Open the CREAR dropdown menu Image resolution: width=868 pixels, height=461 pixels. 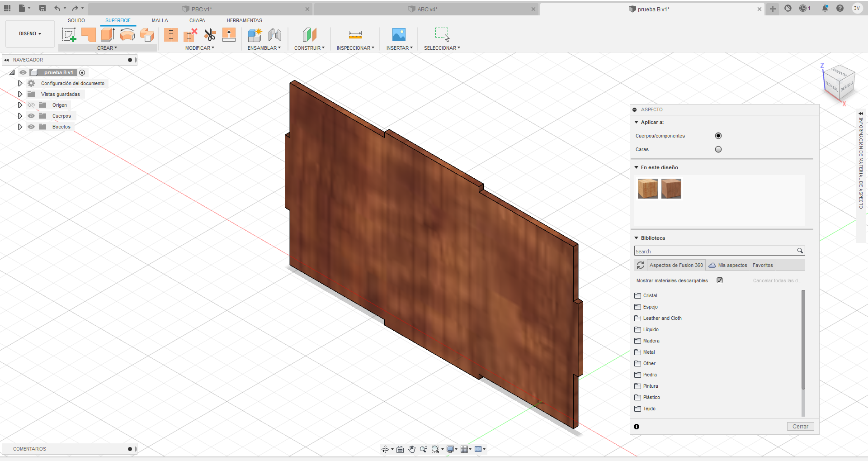[107, 48]
